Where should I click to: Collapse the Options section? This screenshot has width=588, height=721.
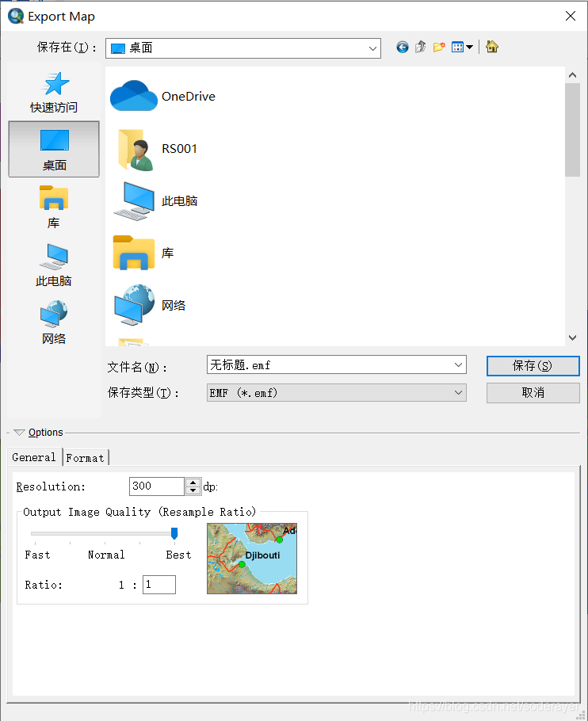19,433
